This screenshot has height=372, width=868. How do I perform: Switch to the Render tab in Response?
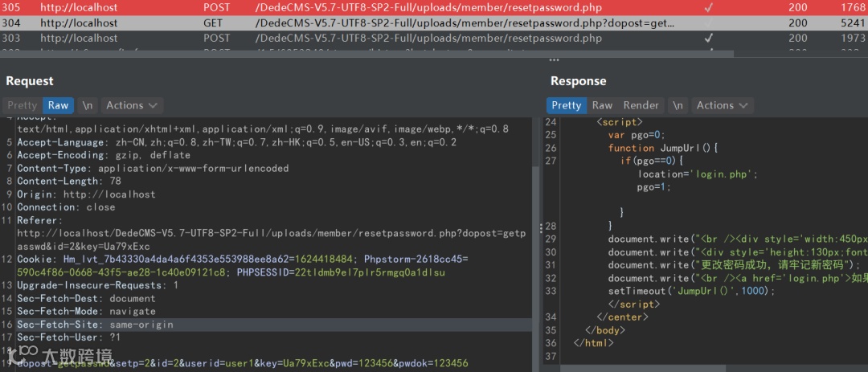pyautogui.click(x=641, y=105)
